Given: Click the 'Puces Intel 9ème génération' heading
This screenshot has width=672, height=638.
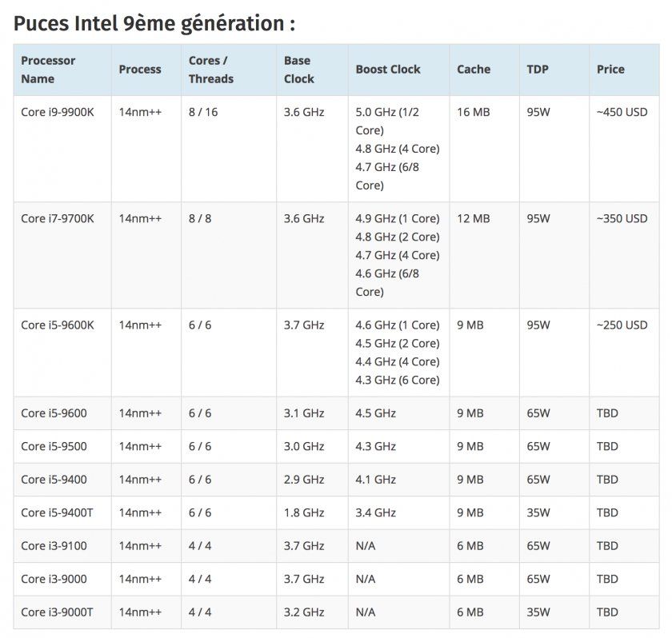Looking at the screenshot, I should [x=154, y=23].
